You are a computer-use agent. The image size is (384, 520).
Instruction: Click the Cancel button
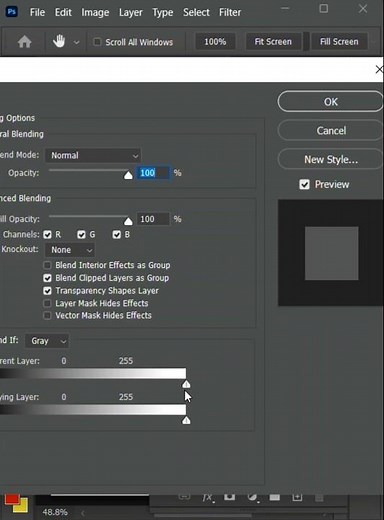coord(330,130)
